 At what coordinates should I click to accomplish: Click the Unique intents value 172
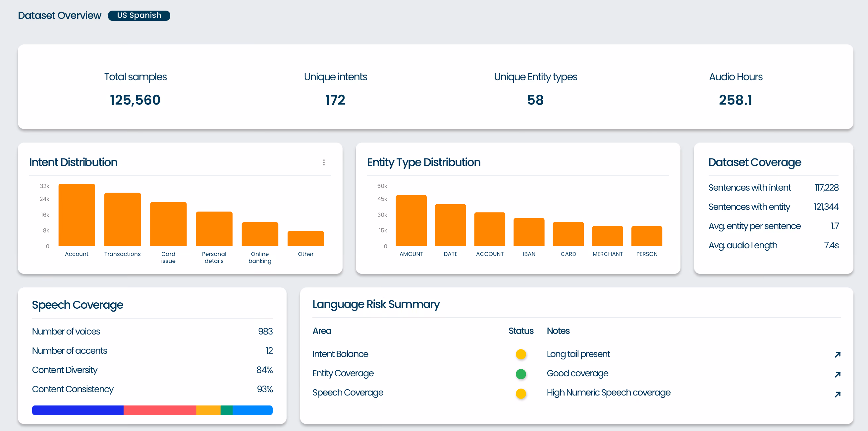click(335, 100)
